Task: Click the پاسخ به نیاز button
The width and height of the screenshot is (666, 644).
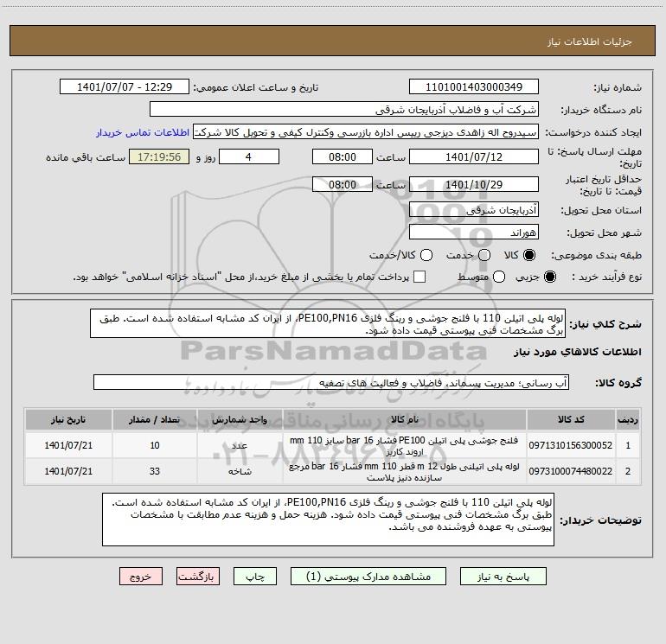Action: tap(503, 577)
